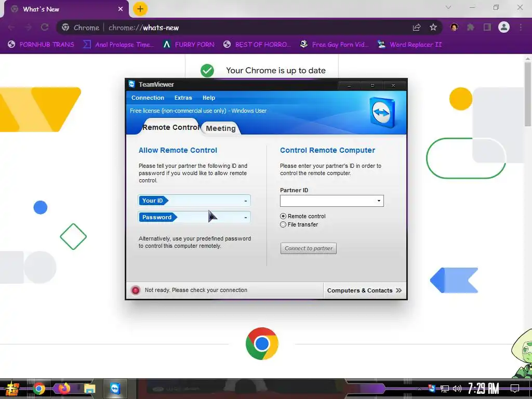
Task: Open the network icon in tray
Action: pyautogui.click(x=445, y=389)
